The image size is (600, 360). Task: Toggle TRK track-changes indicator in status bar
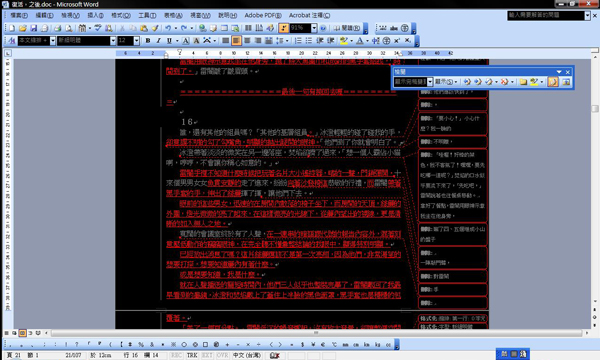pyautogui.click(x=192, y=355)
